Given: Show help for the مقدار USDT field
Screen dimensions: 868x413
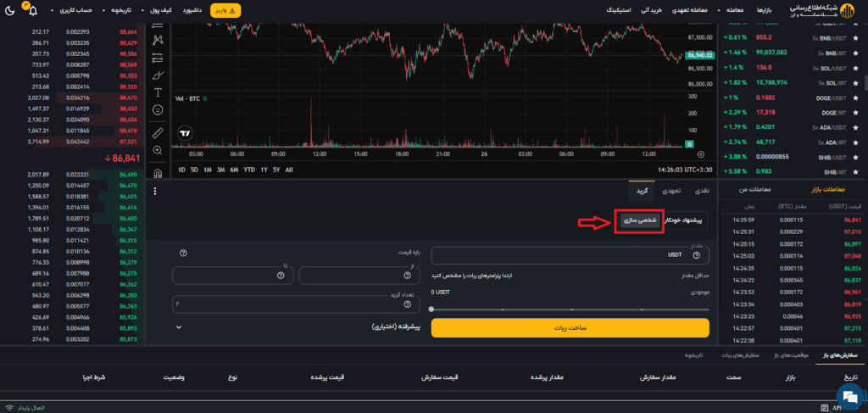Looking at the screenshot, I should tap(697, 255).
